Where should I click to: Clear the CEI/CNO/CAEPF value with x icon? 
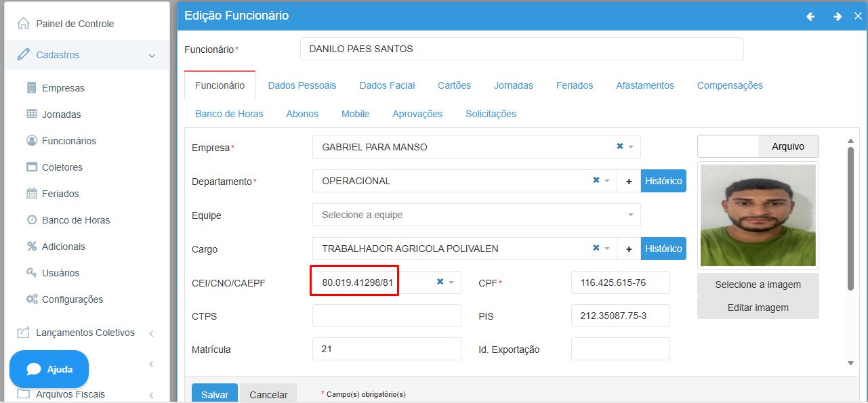pos(440,282)
